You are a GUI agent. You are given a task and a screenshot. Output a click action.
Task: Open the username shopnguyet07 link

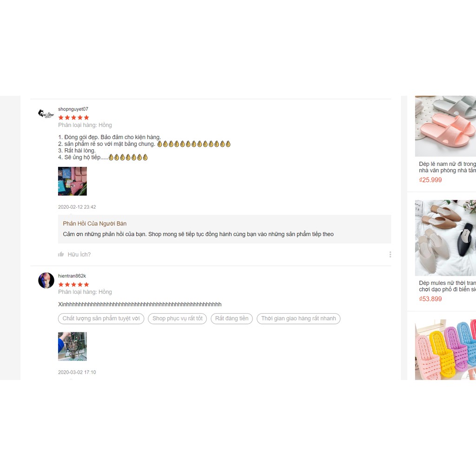coord(73,109)
